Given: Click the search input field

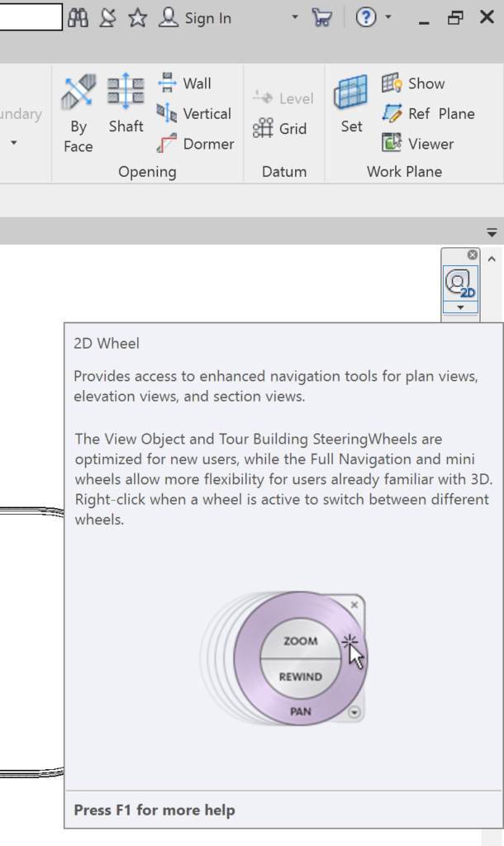Looking at the screenshot, I should pyautogui.click(x=31, y=17).
